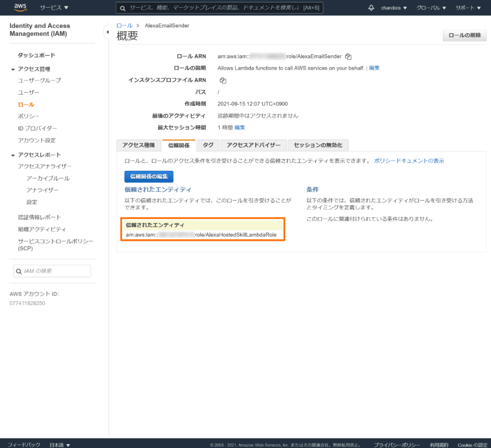Open 利用規約 in the footer
491x448 pixels.
coord(439,445)
